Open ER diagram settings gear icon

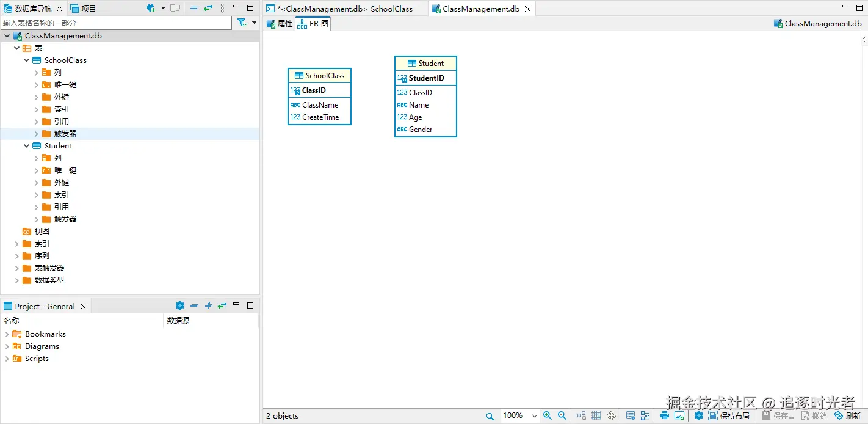(698, 415)
